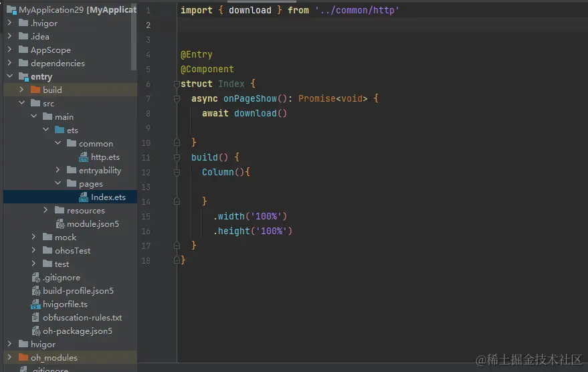588x372 pixels.
Task: Click the oh-package.json5 file icon
Action: [36, 331]
